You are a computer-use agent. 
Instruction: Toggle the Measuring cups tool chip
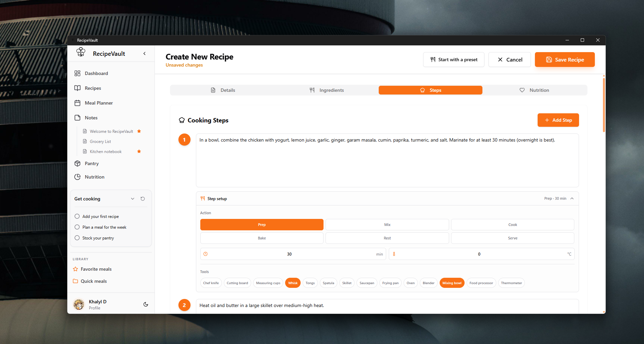coord(268,283)
